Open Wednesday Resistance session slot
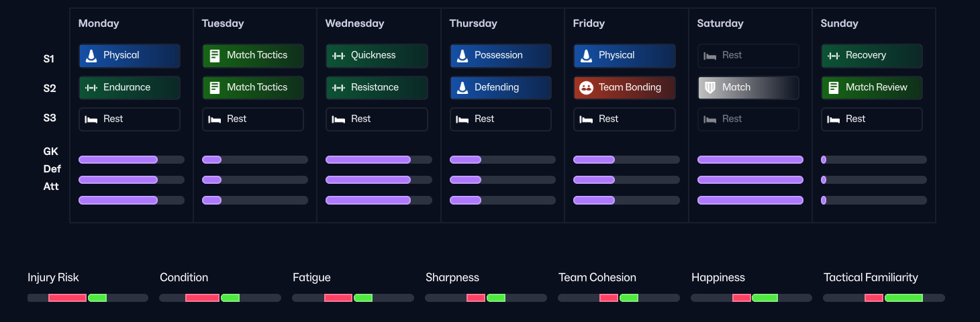980x322 pixels. pyautogui.click(x=377, y=88)
